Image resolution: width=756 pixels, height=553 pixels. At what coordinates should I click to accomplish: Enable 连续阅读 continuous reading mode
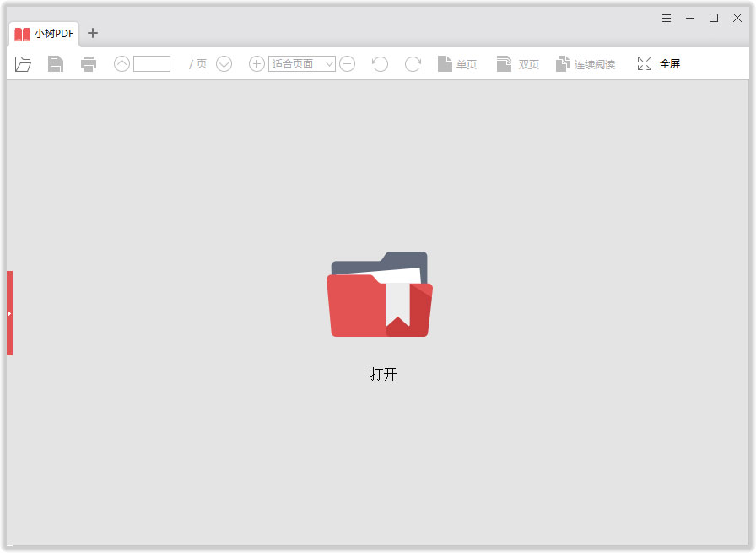pos(585,63)
